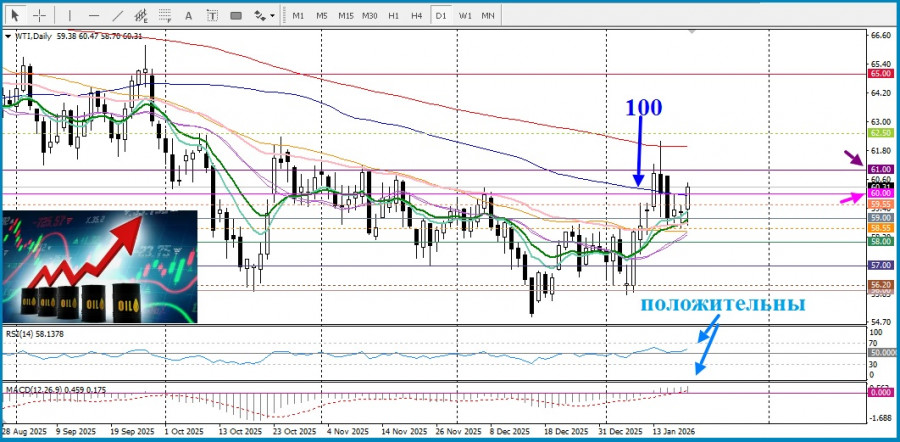
Task: Choose the Fibonacci retracement tool
Action: (x=166, y=15)
